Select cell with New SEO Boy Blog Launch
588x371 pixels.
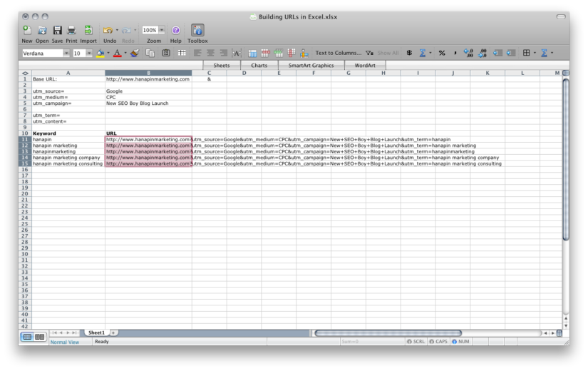coord(148,103)
